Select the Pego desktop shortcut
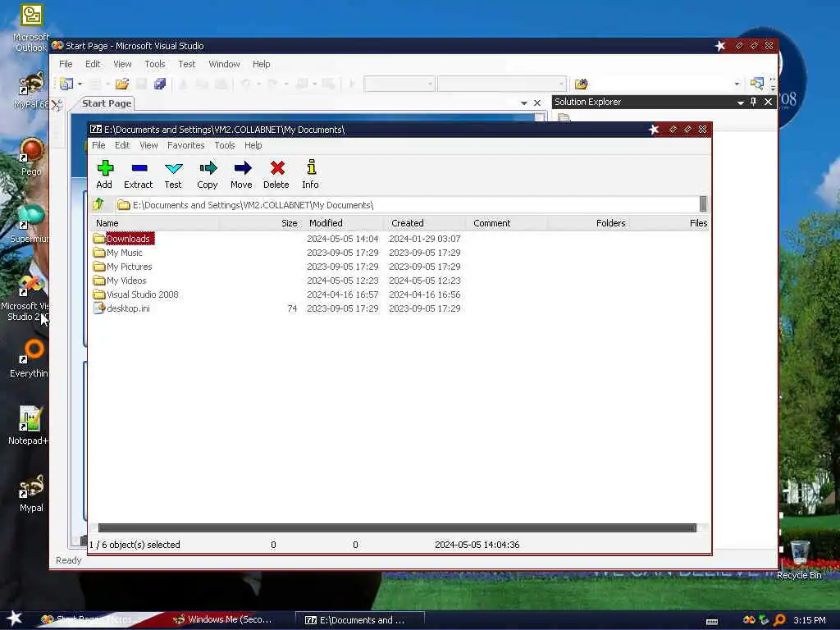Screen dimensions: 840x630 [31, 157]
